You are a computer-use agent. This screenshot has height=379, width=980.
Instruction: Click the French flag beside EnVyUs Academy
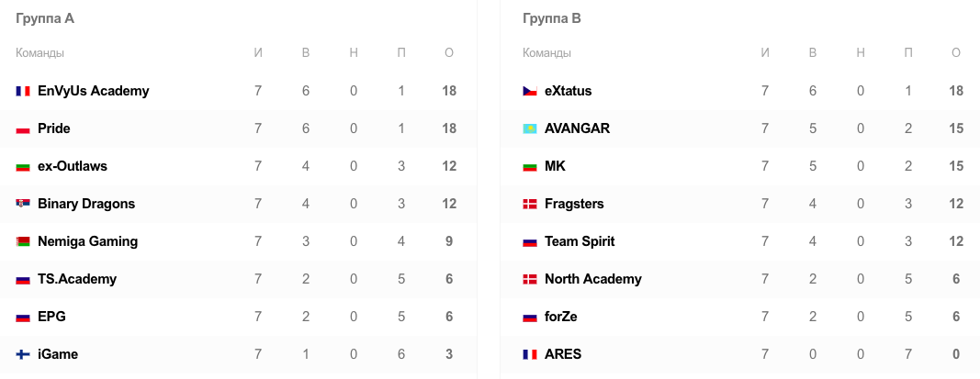click(23, 91)
